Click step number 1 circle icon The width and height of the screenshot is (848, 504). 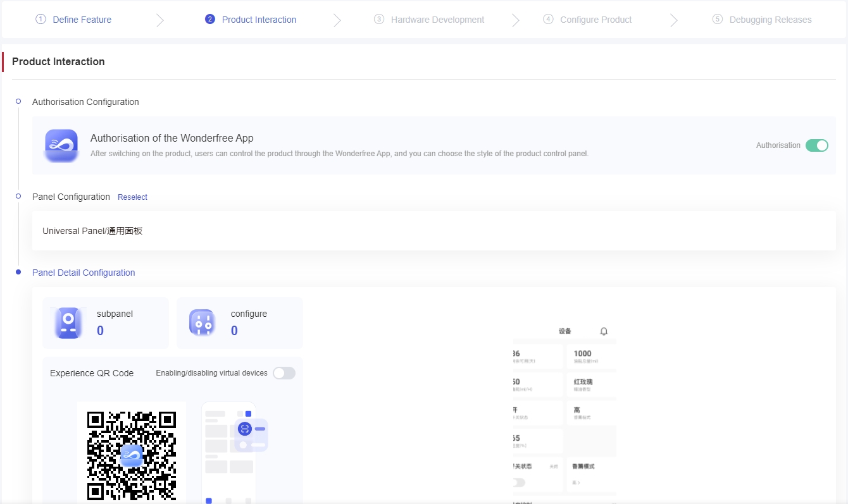pyautogui.click(x=41, y=19)
